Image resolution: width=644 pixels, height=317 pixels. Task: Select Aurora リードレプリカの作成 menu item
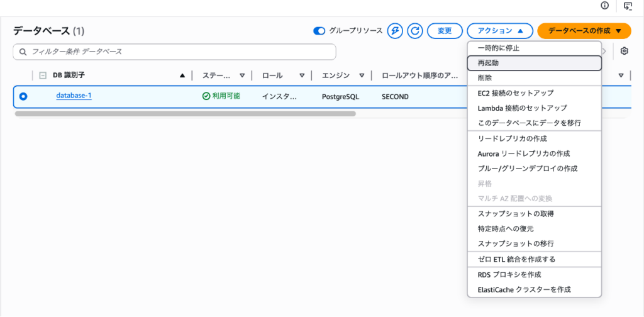[x=535, y=153]
